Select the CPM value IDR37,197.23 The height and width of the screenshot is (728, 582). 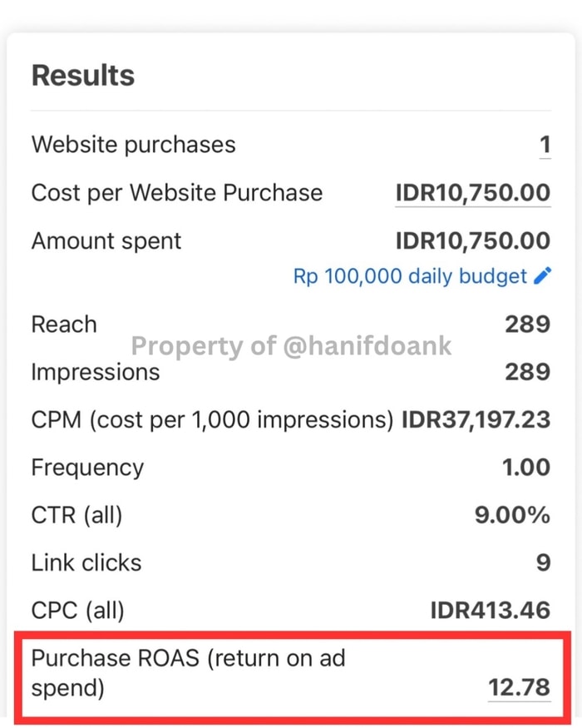point(476,419)
